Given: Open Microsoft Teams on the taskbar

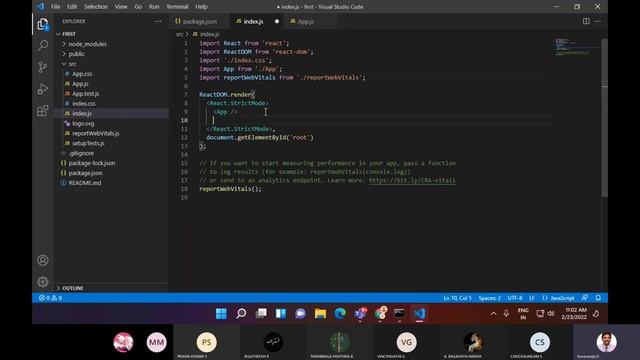Looking at the screenshot, I should pos(360,313).
